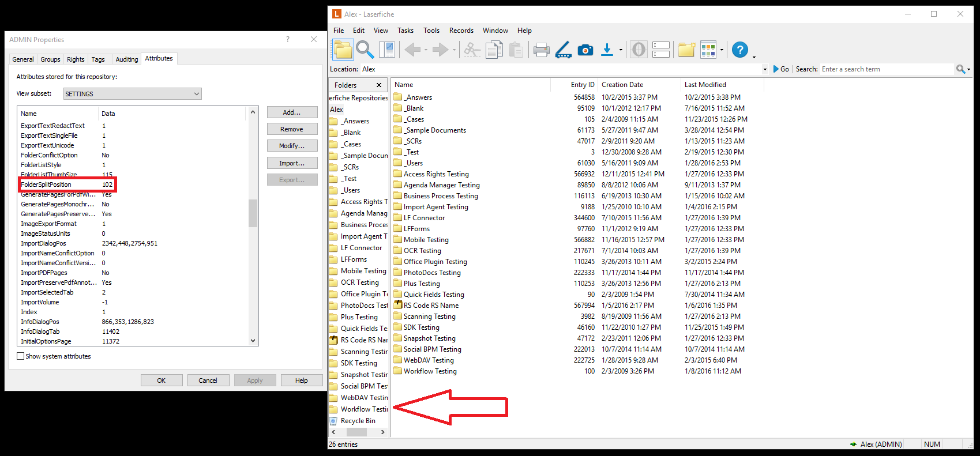980x456 pixels.
Task: Click the fields form toolbar icon
Action: (661, 50)
